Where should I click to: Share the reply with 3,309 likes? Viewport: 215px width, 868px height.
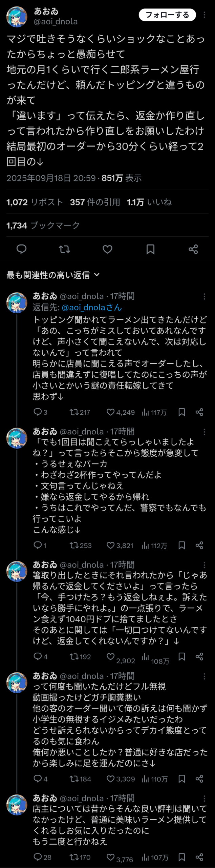(199, 778)
